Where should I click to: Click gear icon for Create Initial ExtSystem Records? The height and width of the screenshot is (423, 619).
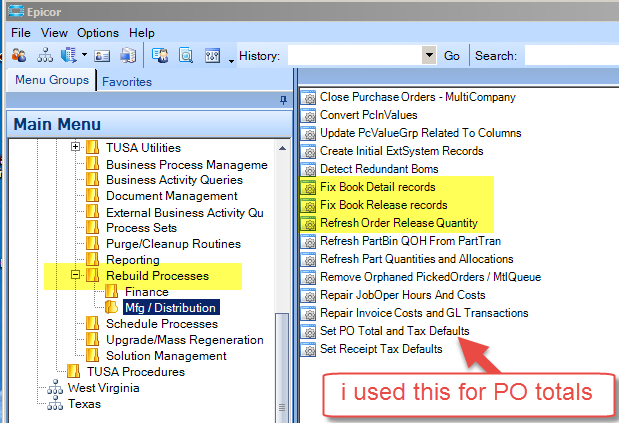[308, 151]
